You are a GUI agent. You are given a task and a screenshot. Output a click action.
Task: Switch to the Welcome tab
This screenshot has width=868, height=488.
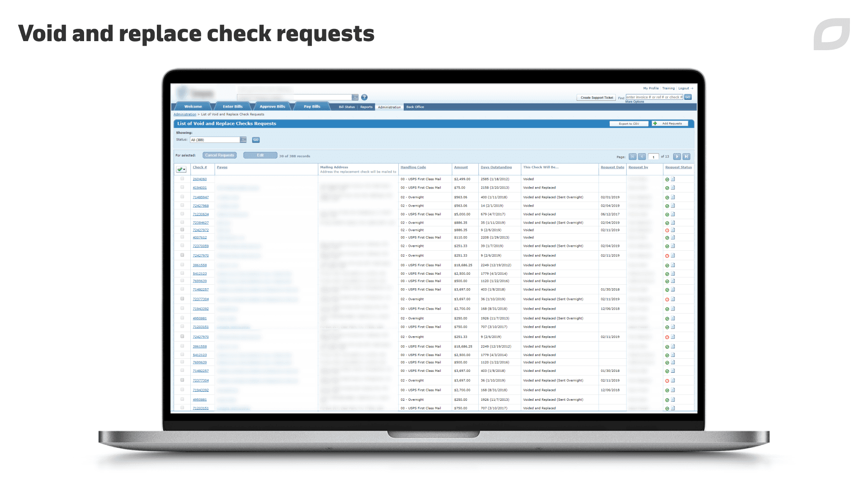point(193,107)
